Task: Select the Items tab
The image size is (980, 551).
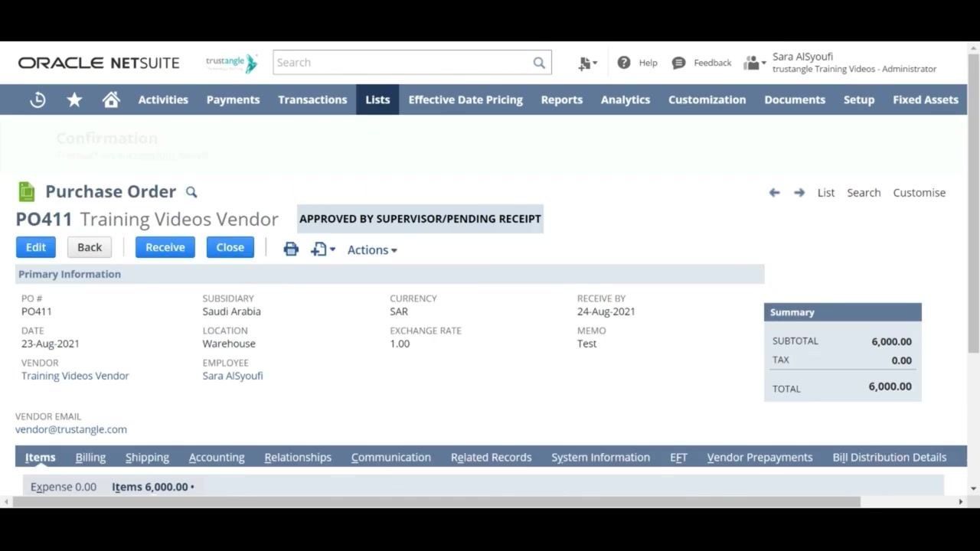Action: coord(41,457)
